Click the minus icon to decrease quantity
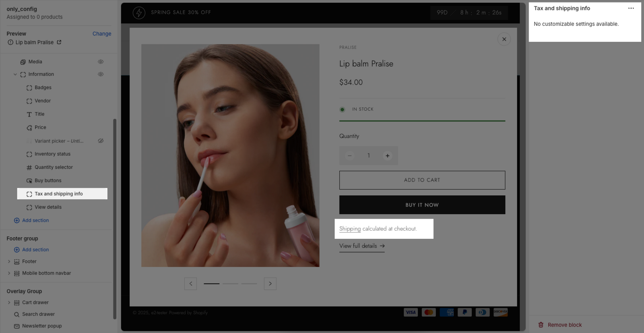 [349, 156]
